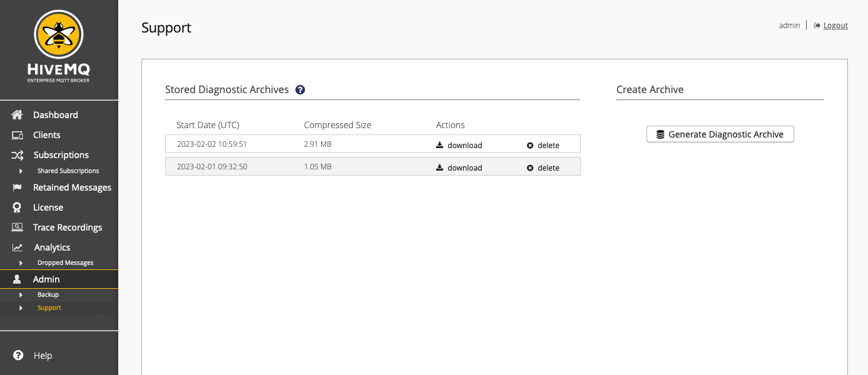Screen dimensions: 868x375
Task: Open Dropped Messages submenu item
Action: click(65, 263)
